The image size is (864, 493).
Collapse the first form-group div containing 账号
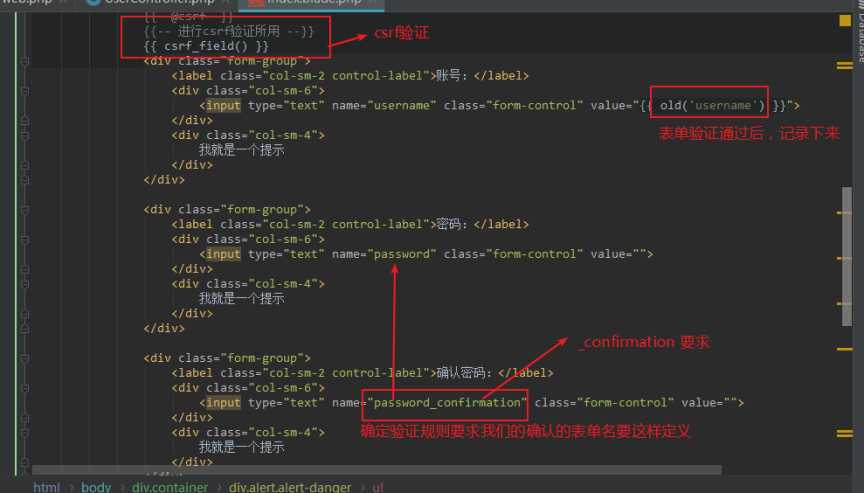(25, 61)
